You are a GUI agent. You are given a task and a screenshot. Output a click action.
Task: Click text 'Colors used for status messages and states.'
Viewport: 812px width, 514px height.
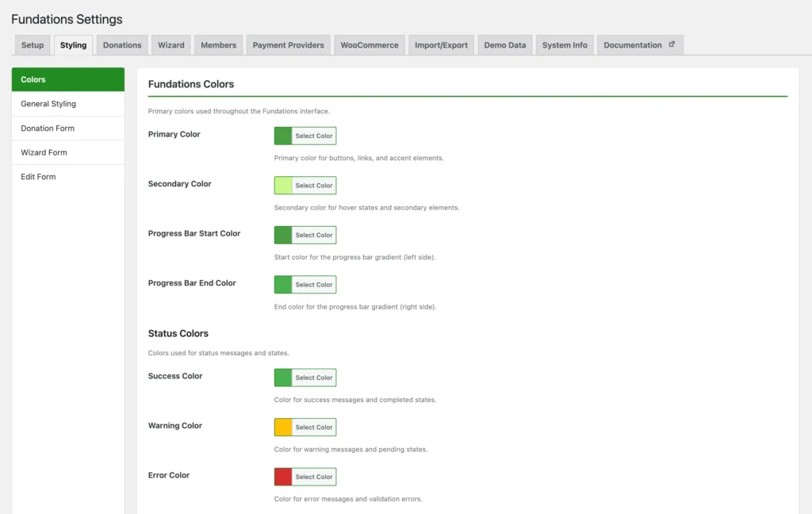click(x=219, y=353)
